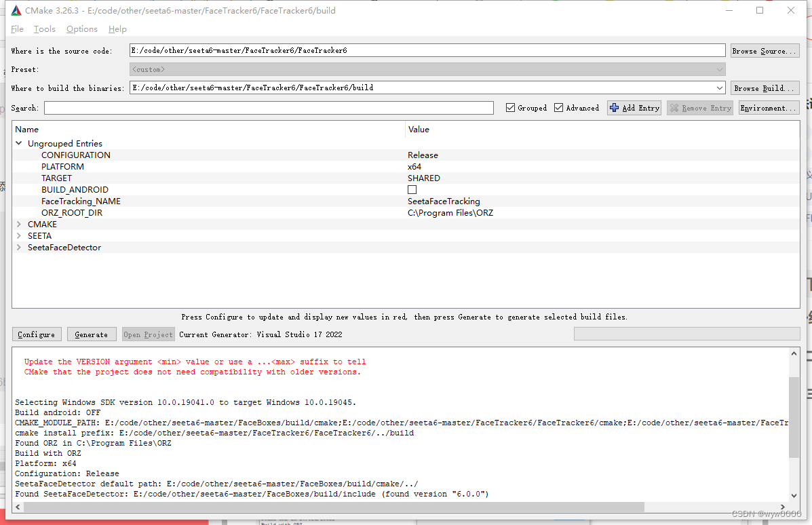The image size is (812, 525).
Task: Click the output log scroll right arrow
Action: click(782, 507)
